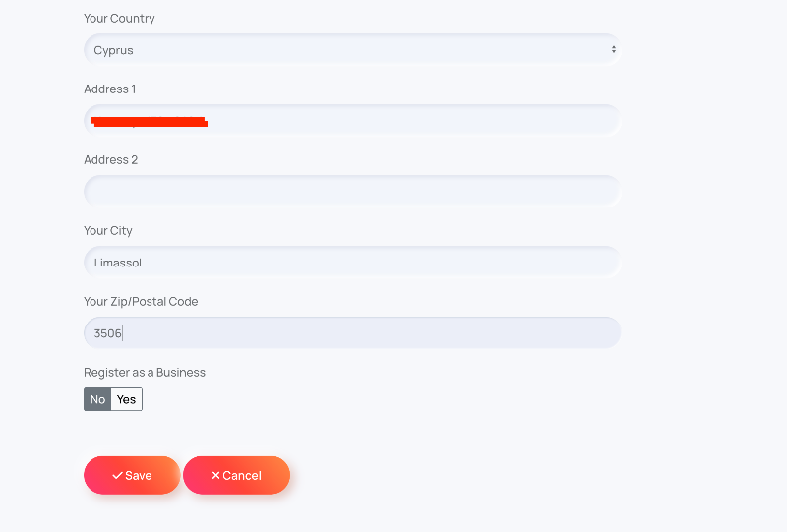The height and width of the screenshot is (532, 787).
Task: Click the Your Zip/Postal Code label
Action: point(141,301)
